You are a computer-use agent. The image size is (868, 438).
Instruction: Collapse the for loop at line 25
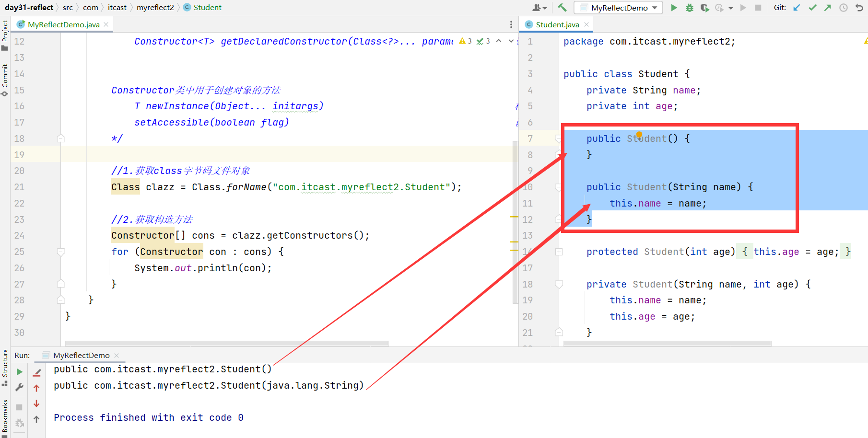61,252
